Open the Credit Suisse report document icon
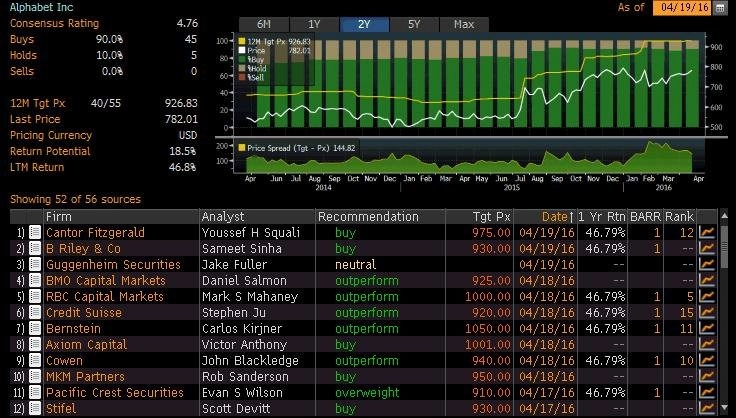 point(35,312)
